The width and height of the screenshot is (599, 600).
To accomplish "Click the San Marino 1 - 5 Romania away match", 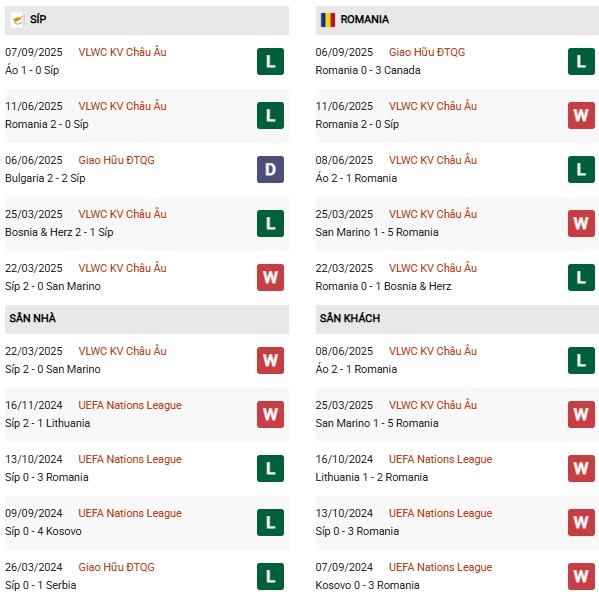I will (457, 414).
